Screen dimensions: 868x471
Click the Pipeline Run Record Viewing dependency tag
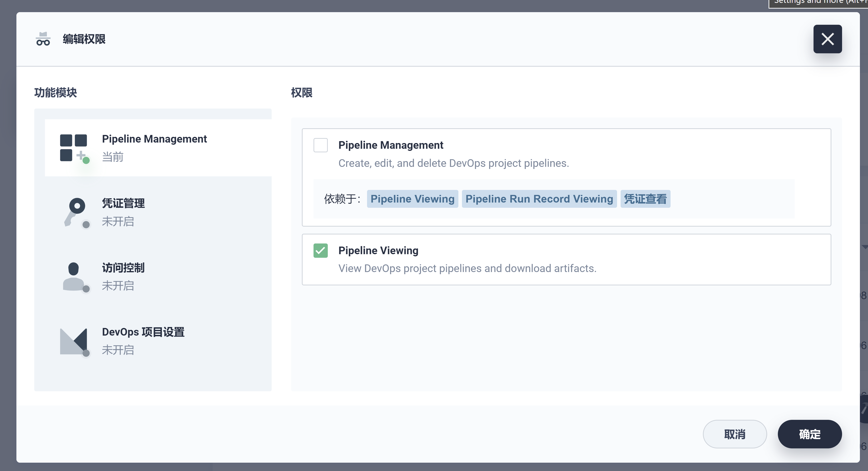coord(539,199)
